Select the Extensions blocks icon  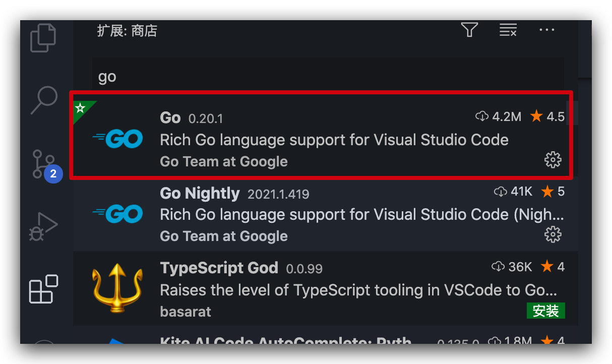click(44, 289)
